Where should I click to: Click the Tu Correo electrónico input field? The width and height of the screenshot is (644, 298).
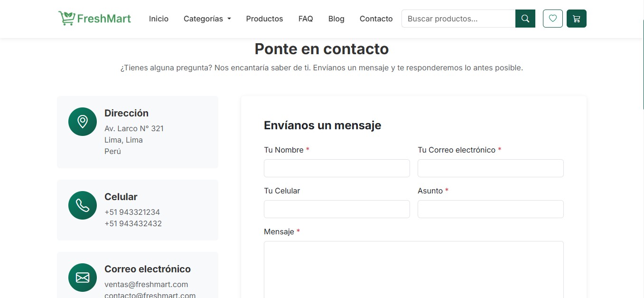point(491,168)
